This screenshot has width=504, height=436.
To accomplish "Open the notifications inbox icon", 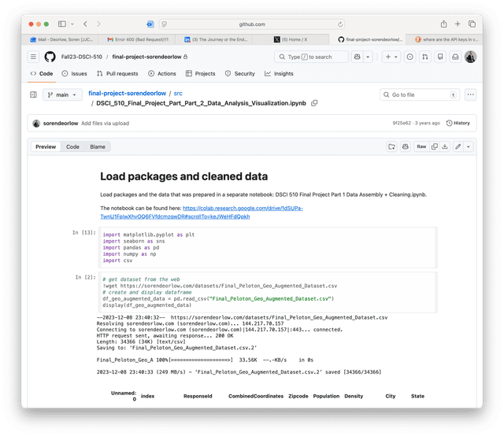I will [454, 57].
